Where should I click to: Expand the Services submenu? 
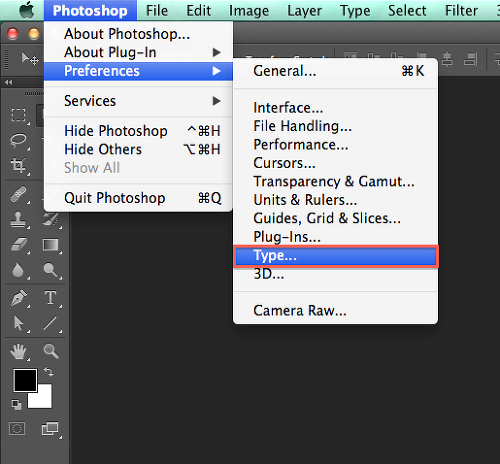point(138,101)
